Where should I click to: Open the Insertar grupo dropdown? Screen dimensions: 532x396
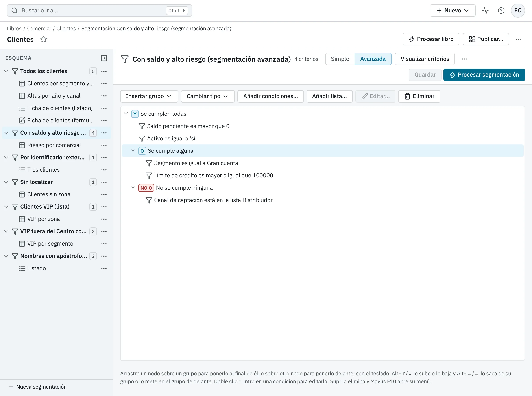[149, 96]
